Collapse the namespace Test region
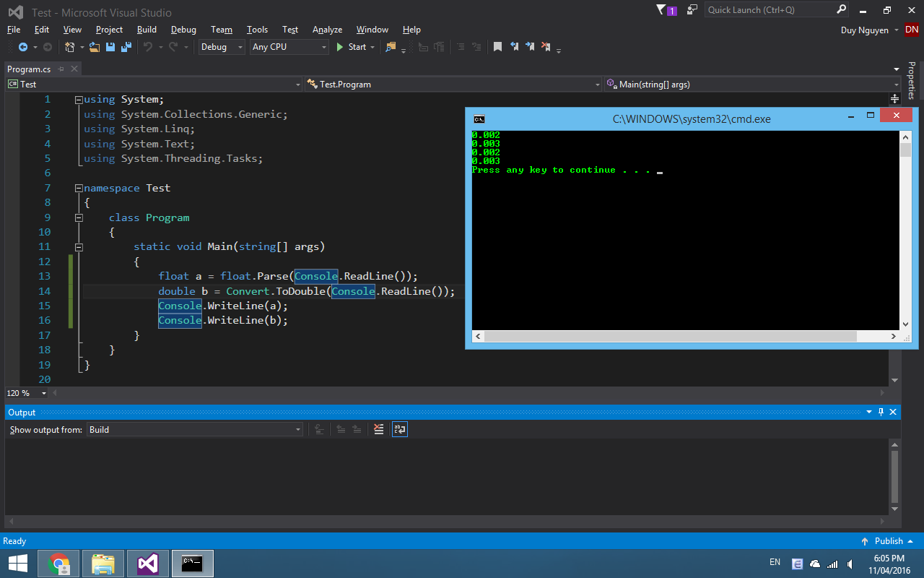This screenshot has width=924, height=578. pyautogui.click(x=79, y=188)
